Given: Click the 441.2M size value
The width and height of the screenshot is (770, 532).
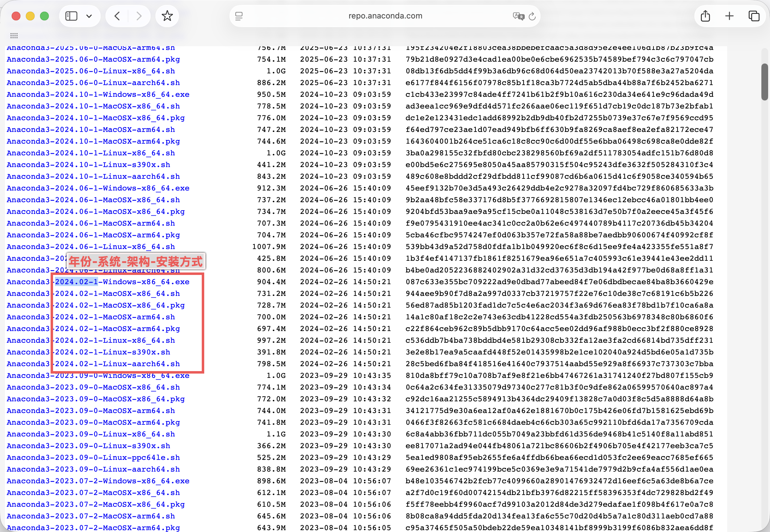Looking at the screenshot, I should [x=271, y=165].
